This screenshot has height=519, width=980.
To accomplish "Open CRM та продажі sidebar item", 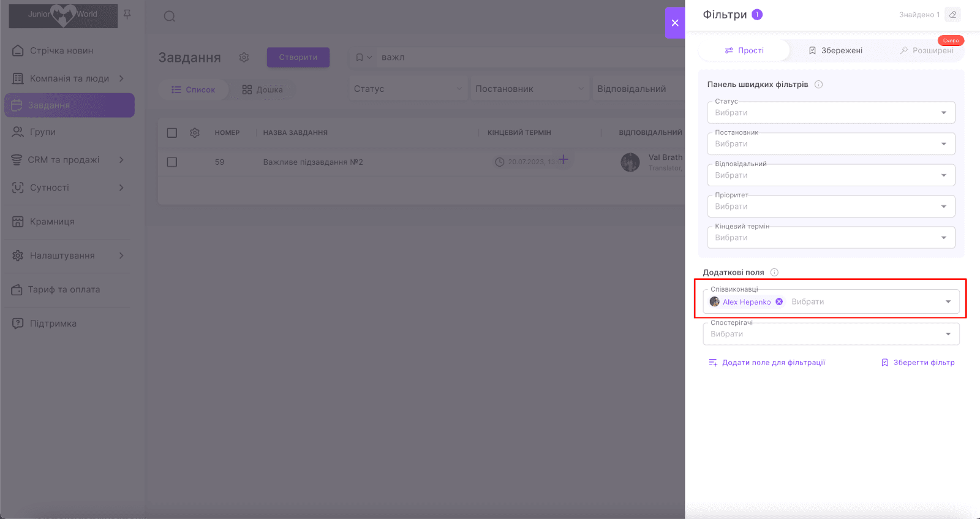I will pos(63,160).
